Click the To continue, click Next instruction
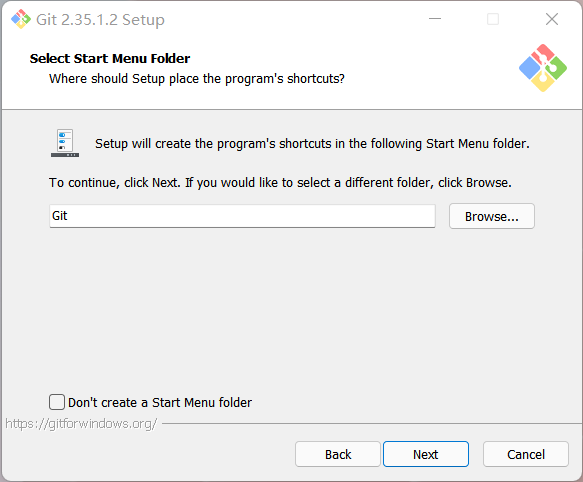This screenshot has height=482, width=583. pyautogui.click(x=280, y=183)
